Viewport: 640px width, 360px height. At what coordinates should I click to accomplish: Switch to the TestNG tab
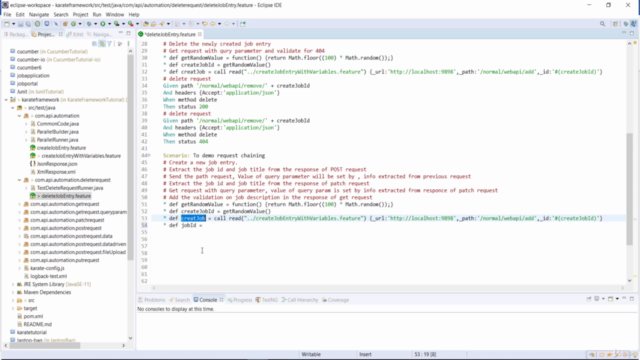click(267, 300)
